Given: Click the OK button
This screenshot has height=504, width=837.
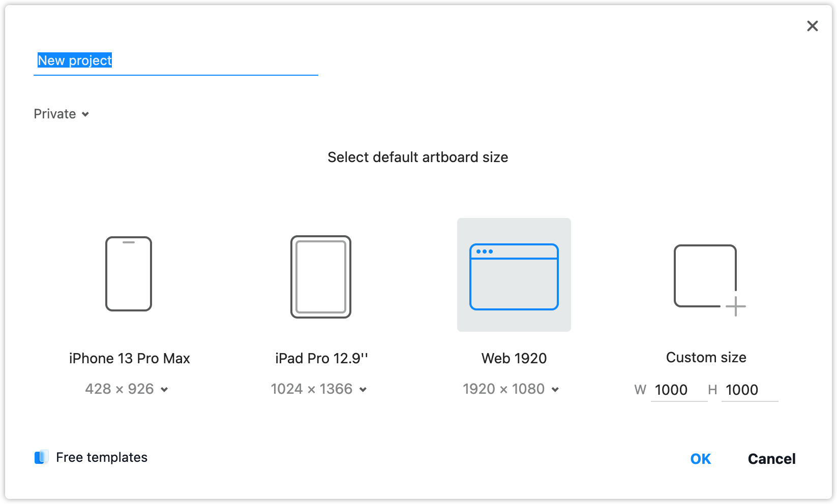Looking at the screenshot, I should click(701, 459).
